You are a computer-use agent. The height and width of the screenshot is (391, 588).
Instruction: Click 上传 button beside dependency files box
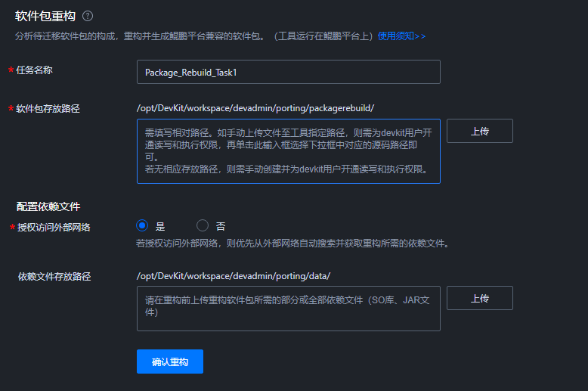[480, 298]
